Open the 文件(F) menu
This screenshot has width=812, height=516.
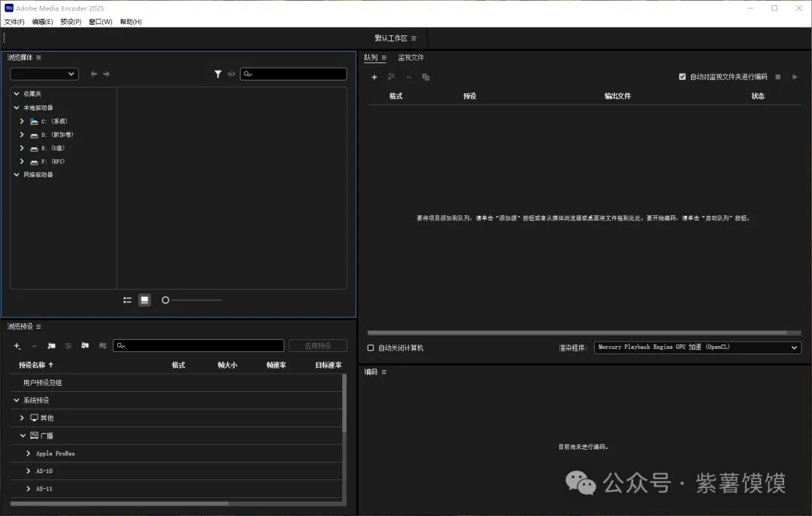tap(14, 22)
